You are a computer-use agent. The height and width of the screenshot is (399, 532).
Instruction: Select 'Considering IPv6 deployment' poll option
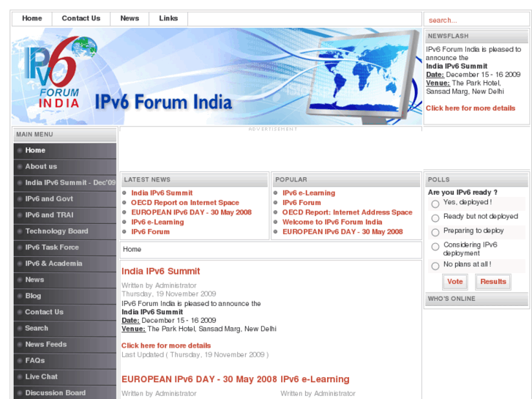click(x=435, y=247)
